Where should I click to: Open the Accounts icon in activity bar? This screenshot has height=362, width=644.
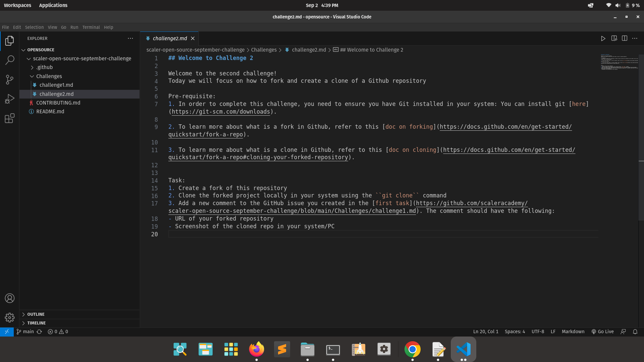(x=10, y=298)
